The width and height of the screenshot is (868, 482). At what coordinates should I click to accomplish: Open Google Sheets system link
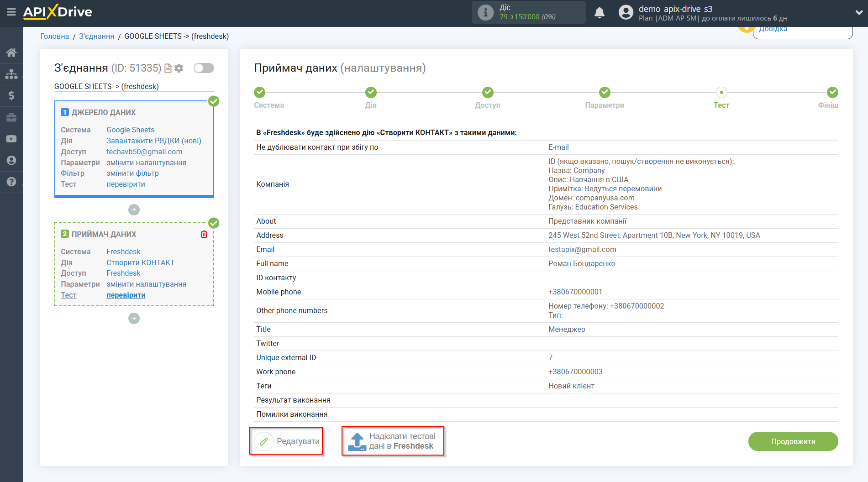pos(131,130)
